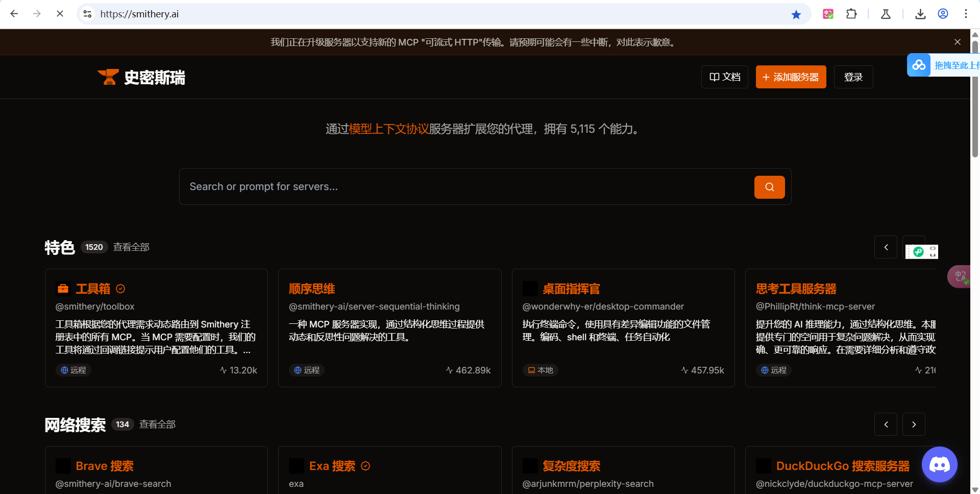Click the orange search button
This screenshot has width=980, height=494.
tap(770, 187)
